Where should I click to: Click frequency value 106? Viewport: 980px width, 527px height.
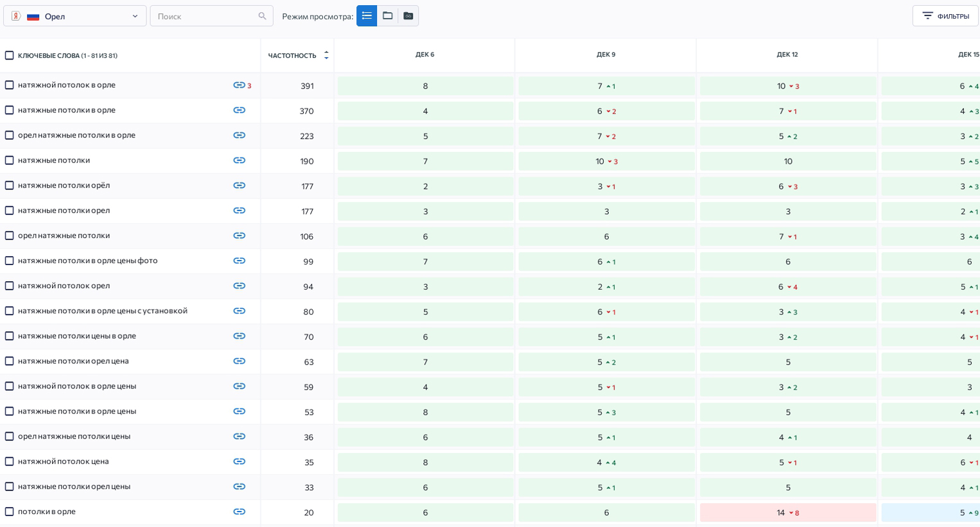click(x=307, y=236)
